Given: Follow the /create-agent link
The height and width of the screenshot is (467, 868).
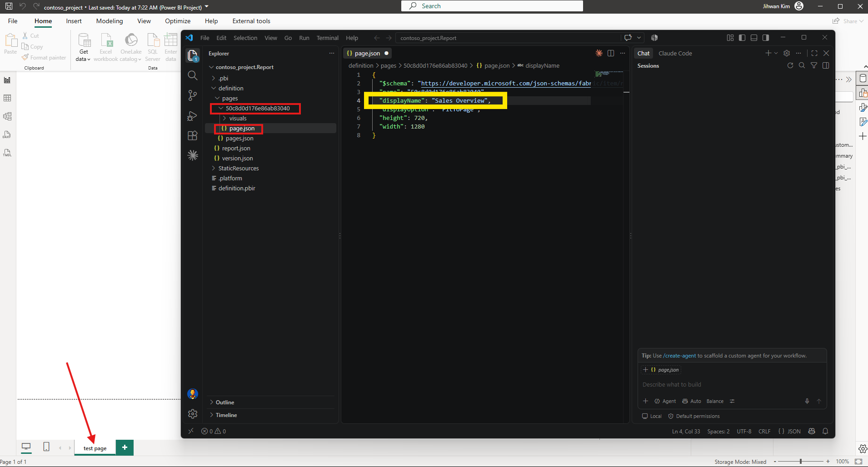Looking at the screenshot, I should point(679,356).
